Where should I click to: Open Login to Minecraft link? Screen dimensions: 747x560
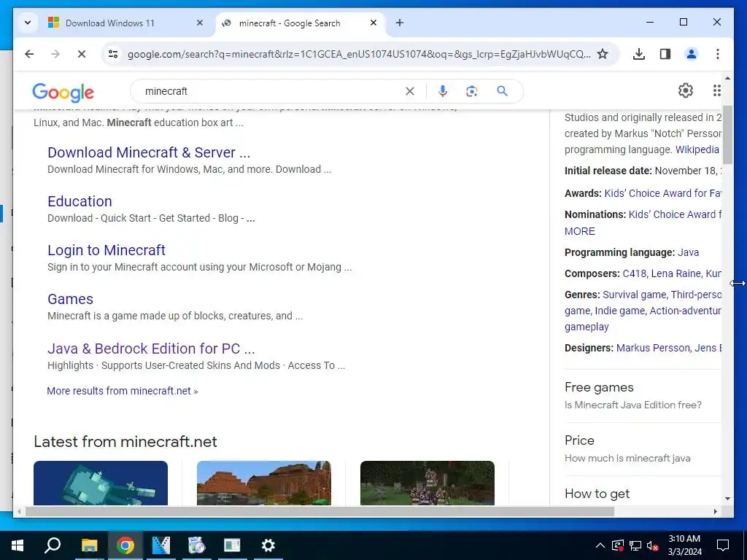pyautogui.click(x=107, y=250)
